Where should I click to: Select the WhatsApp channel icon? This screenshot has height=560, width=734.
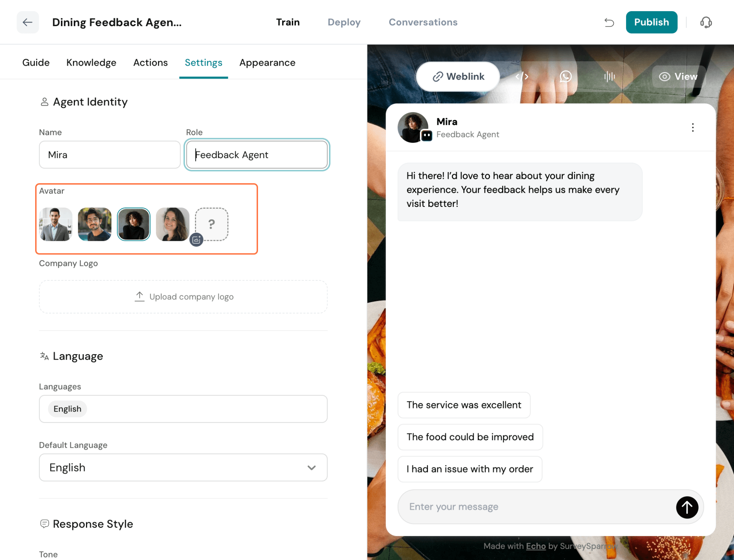coord(566,76)
